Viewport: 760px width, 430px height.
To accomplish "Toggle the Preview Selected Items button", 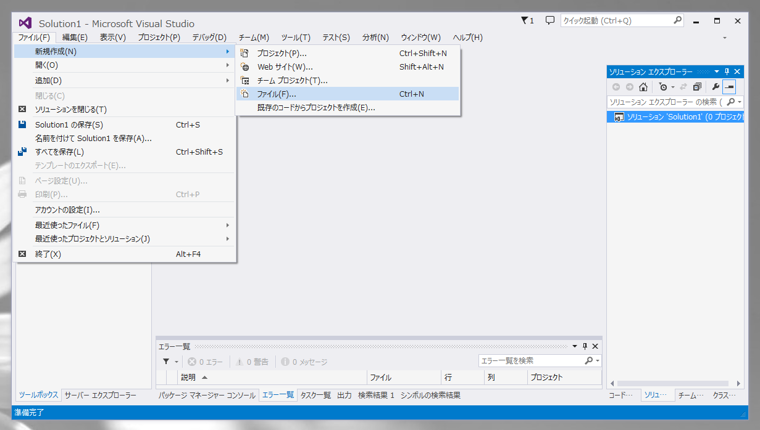I will tap(729, 87).
